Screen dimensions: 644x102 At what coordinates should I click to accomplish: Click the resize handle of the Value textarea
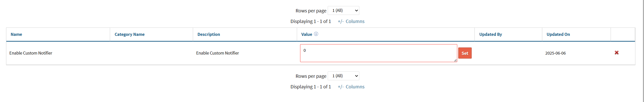455,60
